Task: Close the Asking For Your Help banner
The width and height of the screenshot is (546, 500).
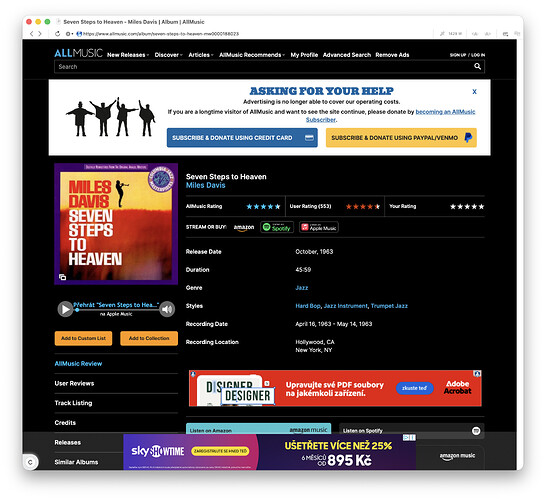Action: pos(474,92)
